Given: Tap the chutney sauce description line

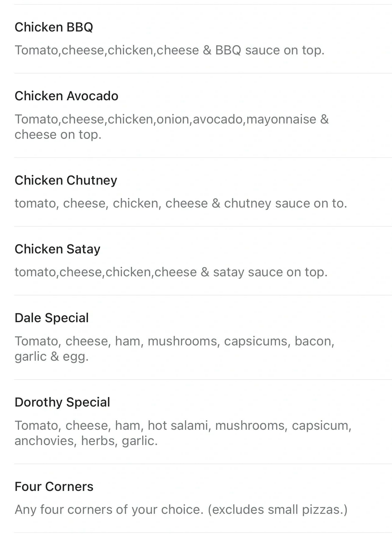Looking at the screenshot, I should tap(181, 203).
